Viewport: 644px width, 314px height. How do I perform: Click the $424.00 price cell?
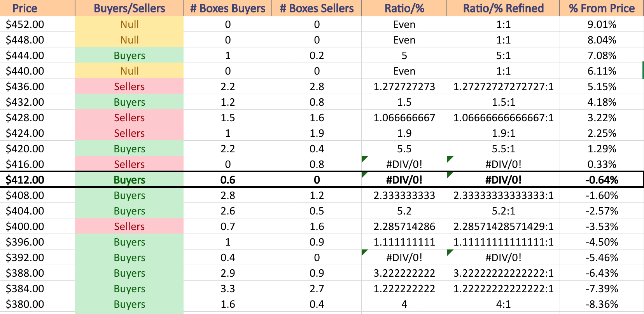click(37, 133)
